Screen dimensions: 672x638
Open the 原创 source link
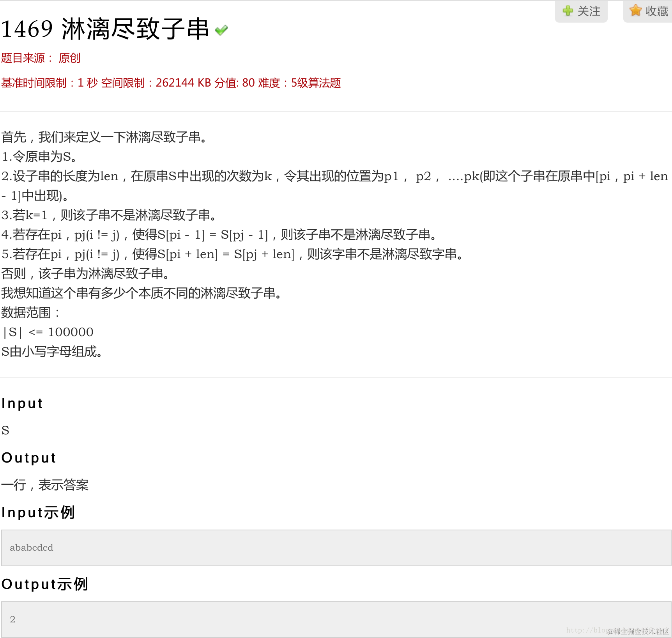coord(69,58)
